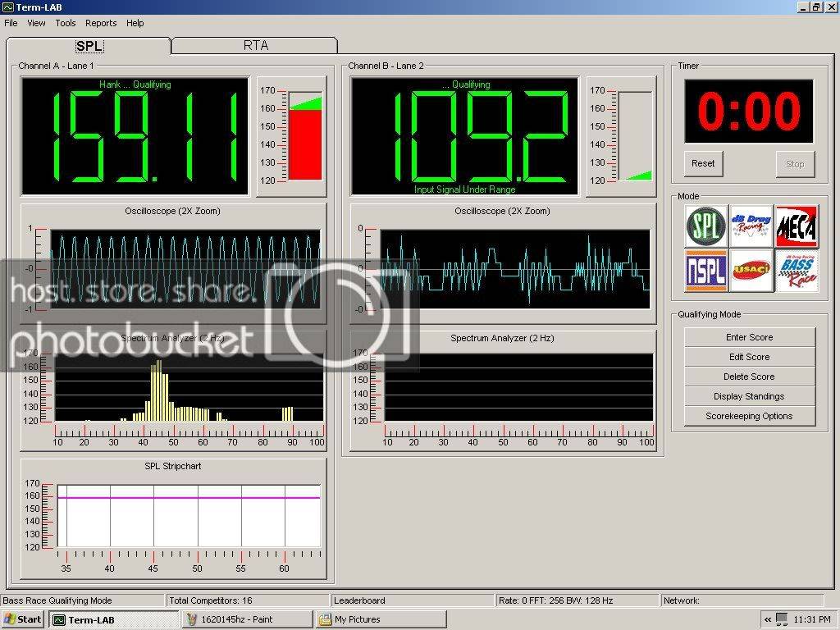Click the Channel A spectrum analyzer graph
This screenshot has height=630, width=840.
[x=189, y=387]
